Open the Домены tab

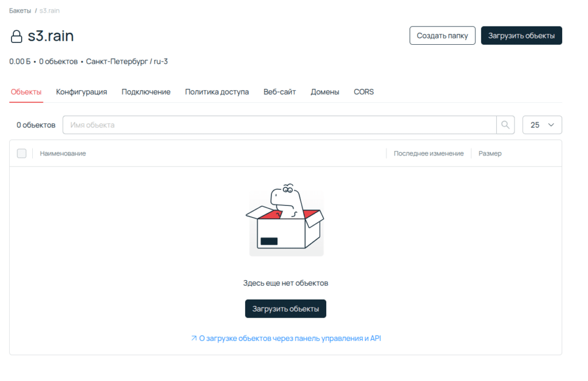324,92
